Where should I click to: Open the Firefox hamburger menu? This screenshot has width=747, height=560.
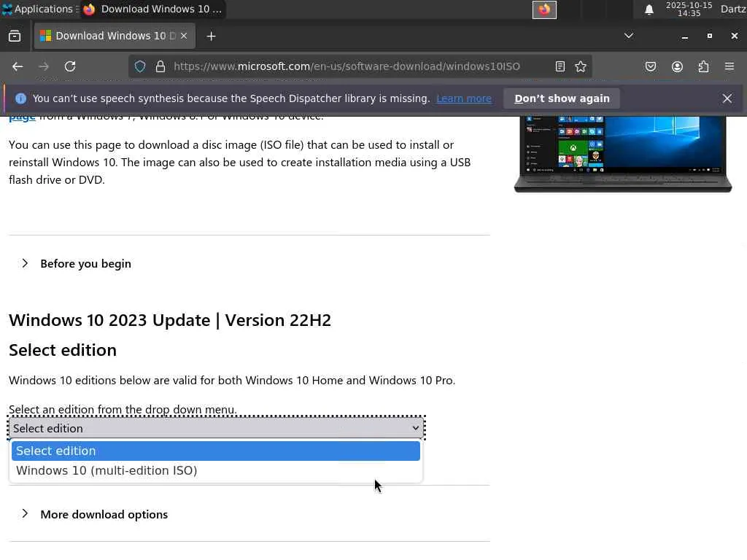729,66
